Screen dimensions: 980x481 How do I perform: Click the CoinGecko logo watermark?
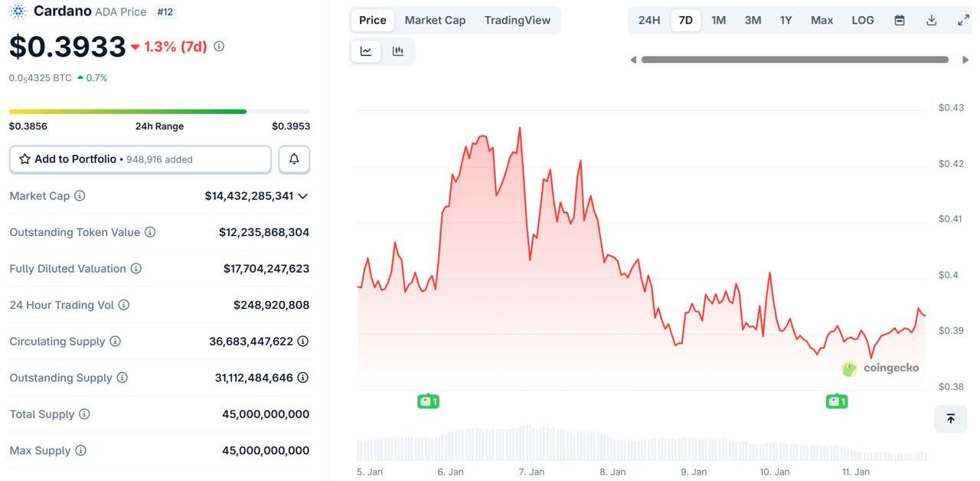880,368
